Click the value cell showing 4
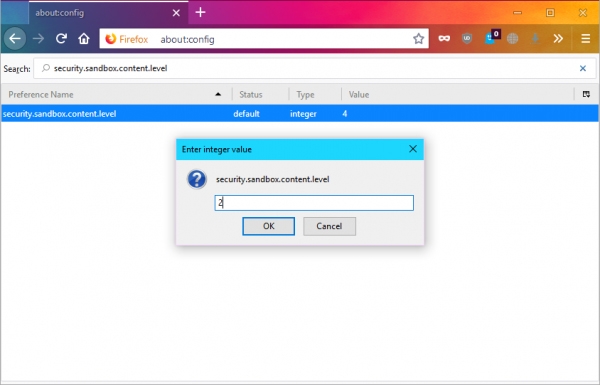The width and height of the screenshot is (600, 385). coord(344,114)
